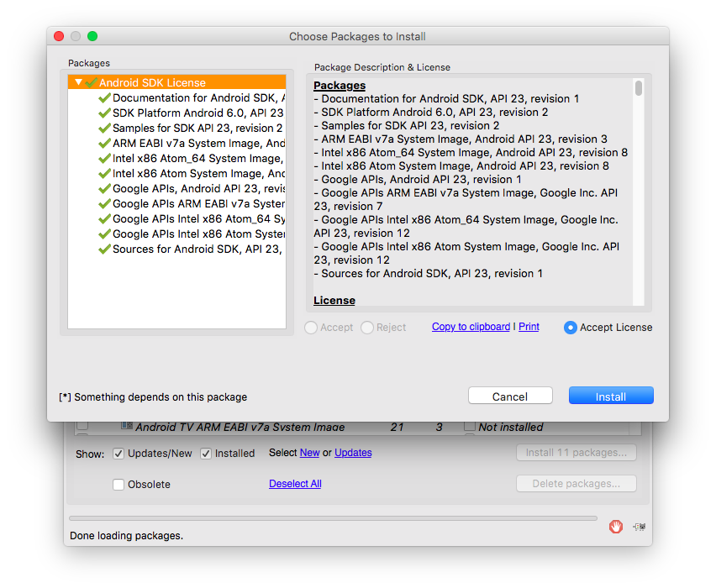Click the Install button
716x588 pixels.
pos(611,396)
